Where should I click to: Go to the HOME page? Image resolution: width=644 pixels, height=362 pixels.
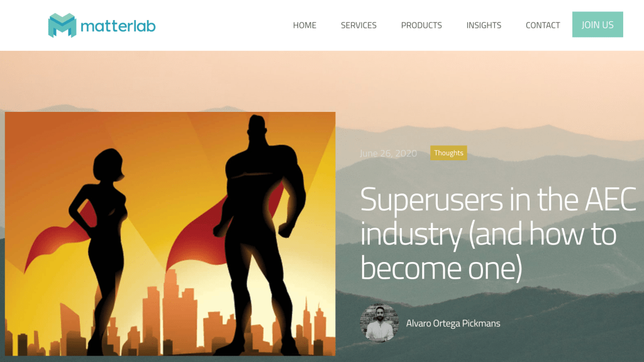coord(304,25)
